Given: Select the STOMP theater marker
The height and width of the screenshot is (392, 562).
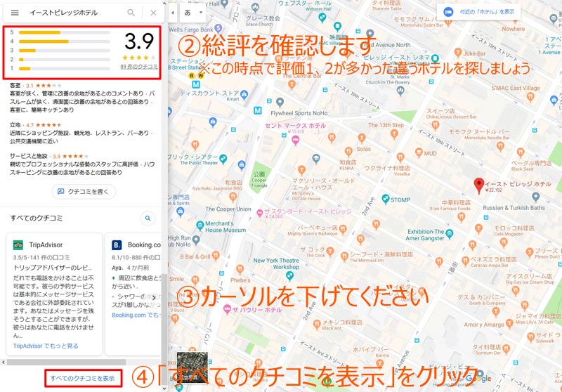Looking at the screenshot, I should (x=386, y=199).
